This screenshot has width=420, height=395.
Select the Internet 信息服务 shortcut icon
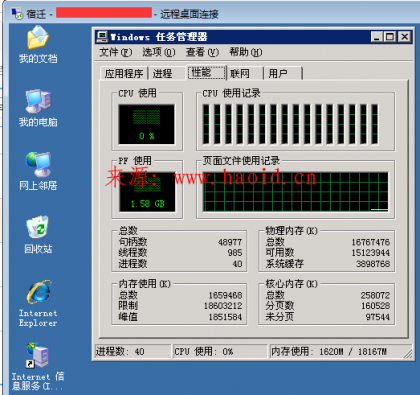[x=37, y=367]
